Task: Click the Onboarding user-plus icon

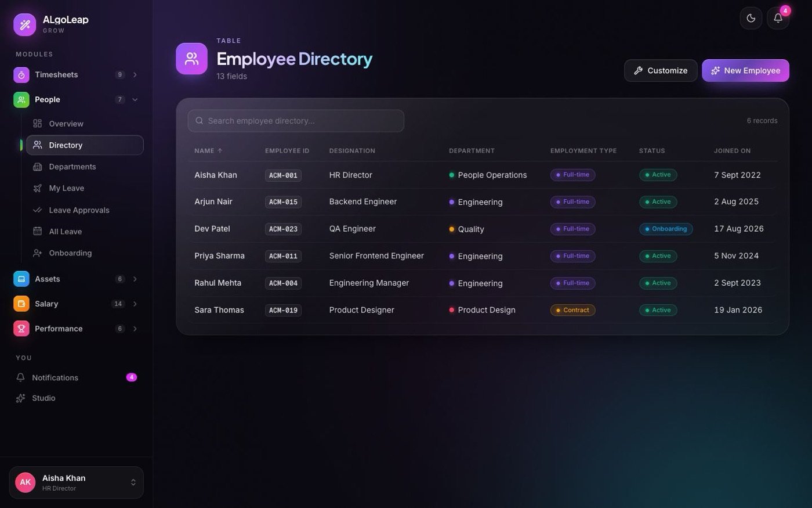Action: point(38,253)
